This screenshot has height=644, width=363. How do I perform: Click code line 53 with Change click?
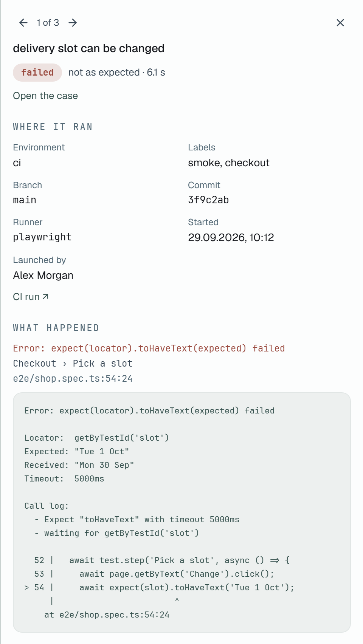click(154, 574)
